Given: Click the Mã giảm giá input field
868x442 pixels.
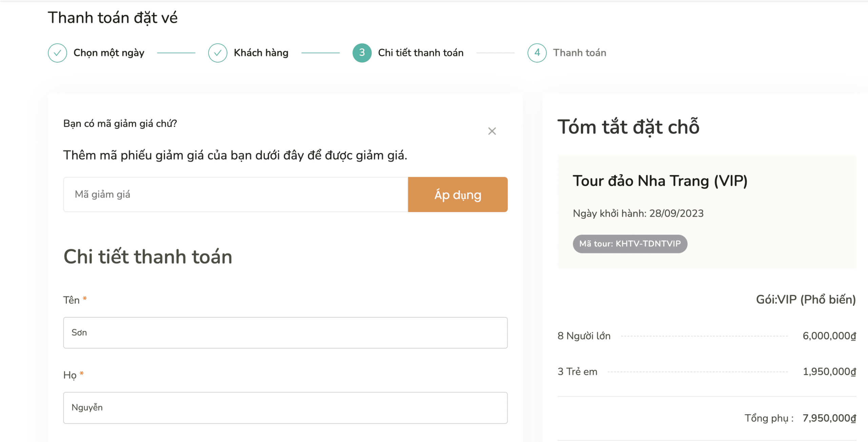Looking at the screenshot, I should (x=235, y=194).
